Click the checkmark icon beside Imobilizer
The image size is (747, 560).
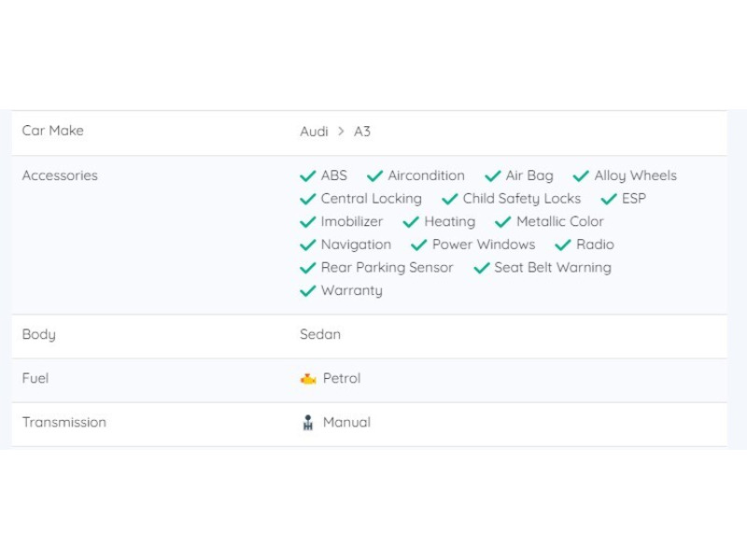pos(308,222)
